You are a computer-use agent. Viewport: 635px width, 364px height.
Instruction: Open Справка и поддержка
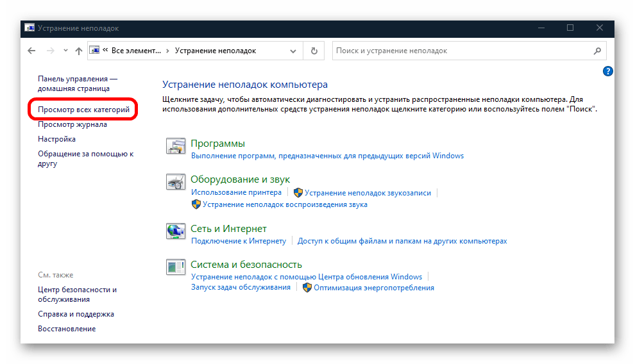point(76,314)
